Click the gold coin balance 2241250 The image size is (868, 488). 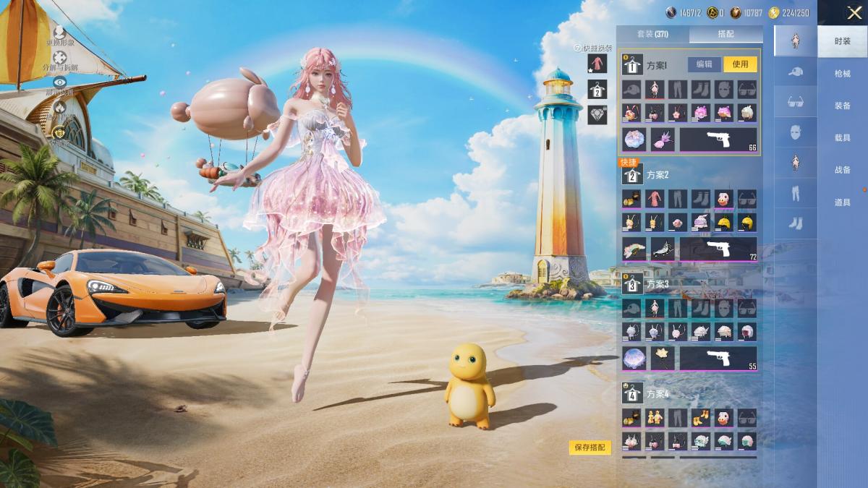789,12
